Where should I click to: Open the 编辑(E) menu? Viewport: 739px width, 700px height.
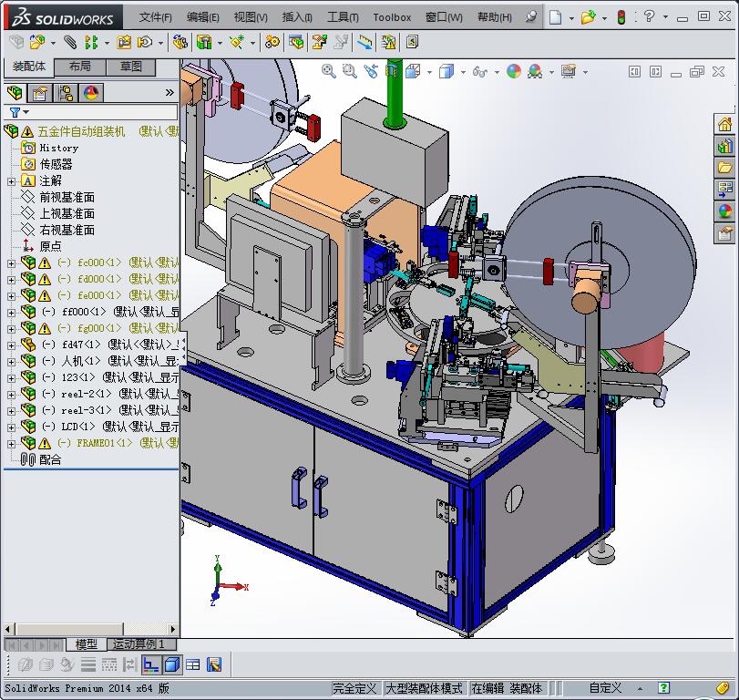point(202,17)
